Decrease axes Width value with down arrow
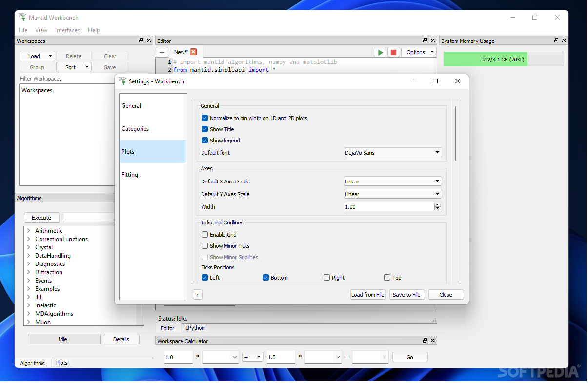Image resolution: width=588 pixels, height=385 pixels. click(437, 209)
